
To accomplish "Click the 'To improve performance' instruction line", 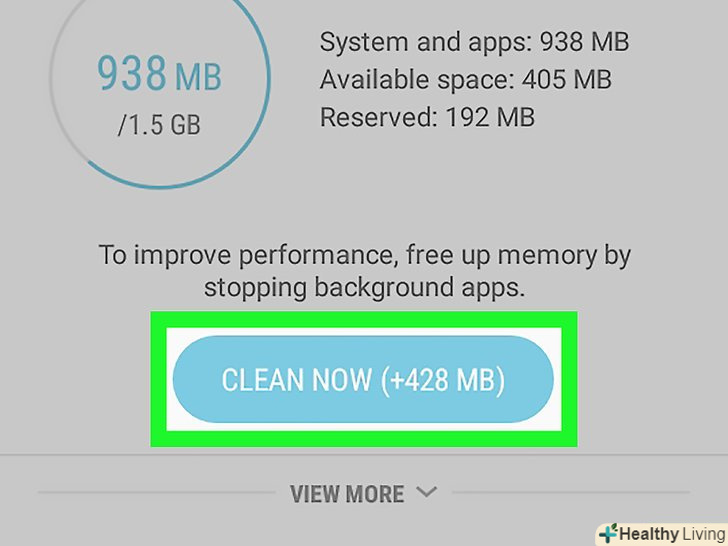I will pyautogui.click(x=364, y=256).
